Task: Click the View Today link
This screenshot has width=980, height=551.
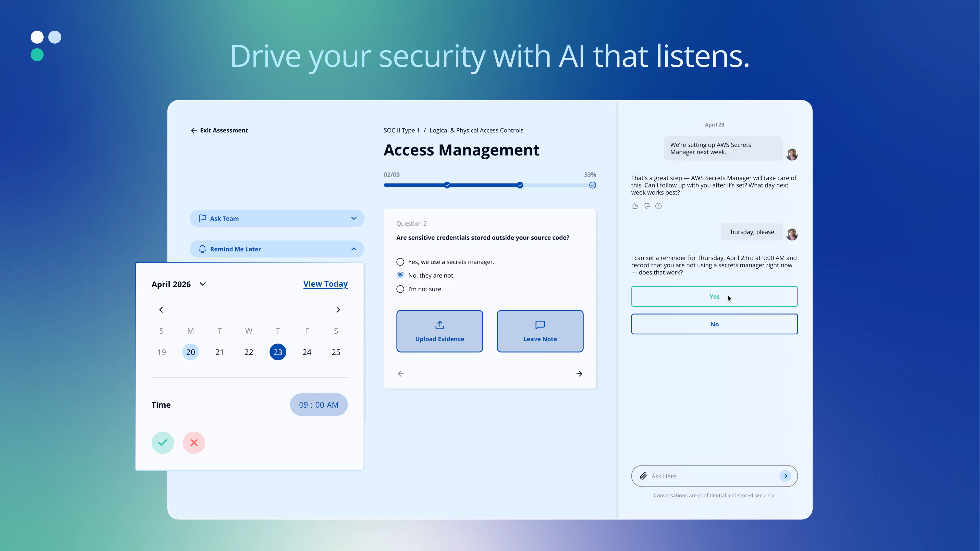Action: click(325, 284)
